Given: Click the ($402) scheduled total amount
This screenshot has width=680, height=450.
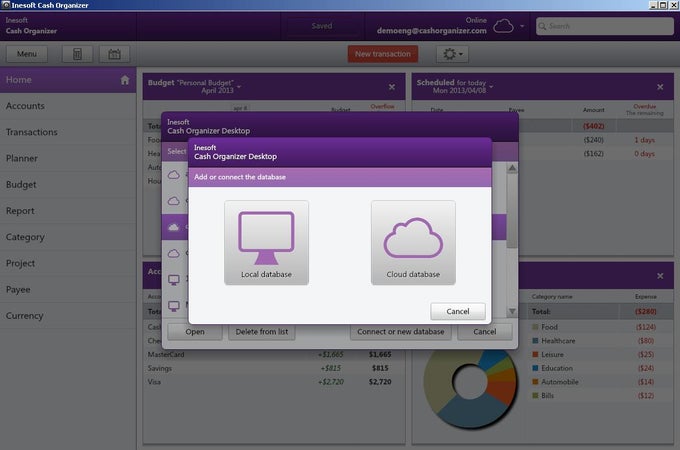Looking at the screenshot, I should pos(593,126).
